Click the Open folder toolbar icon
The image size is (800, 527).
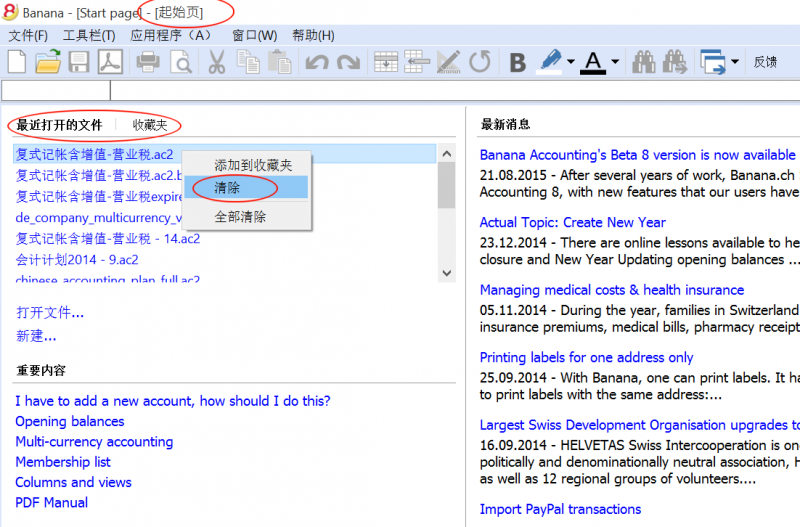(x=48, y=62)
